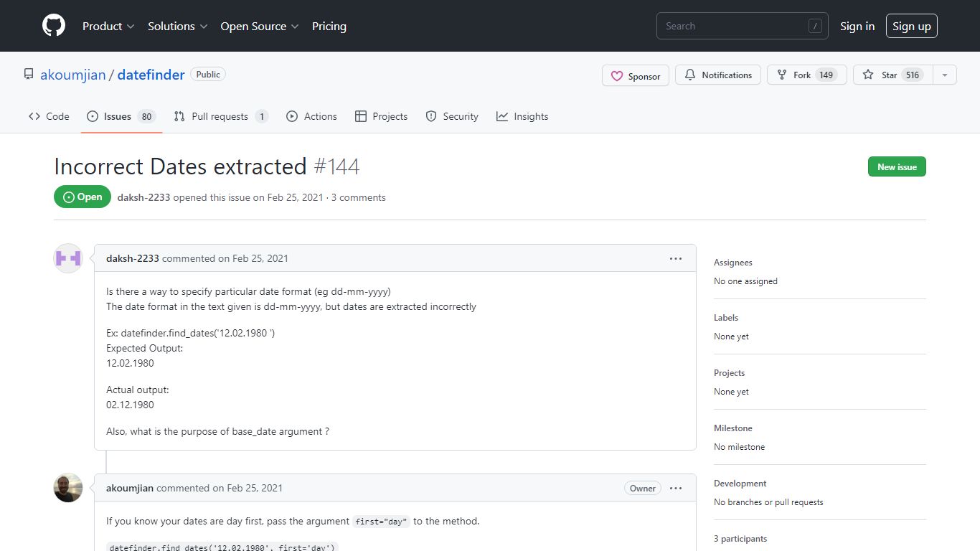Open the Star lists dropdown arrow
Image resolution: width=980 pixels, height=551 pixels.
point(945,75)
